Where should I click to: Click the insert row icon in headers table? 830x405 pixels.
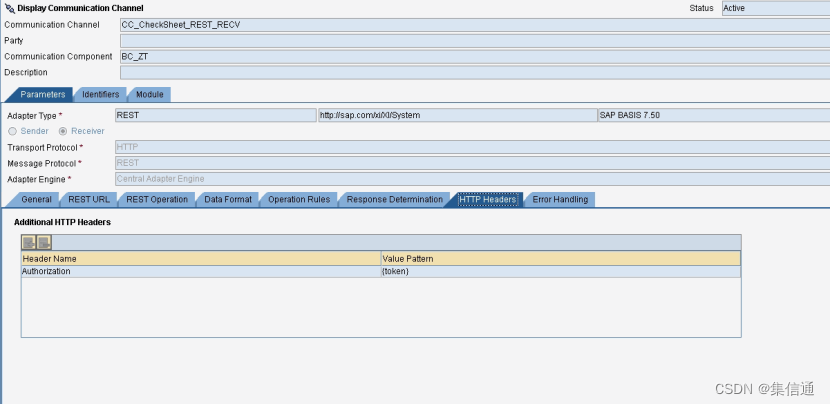(x=29, y=243)
